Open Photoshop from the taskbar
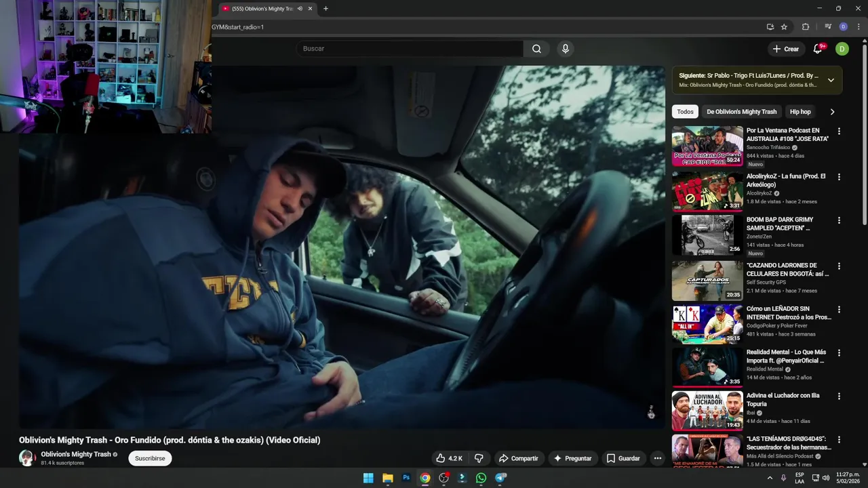This screenshot has height=488, width=868. coord(406,478)
